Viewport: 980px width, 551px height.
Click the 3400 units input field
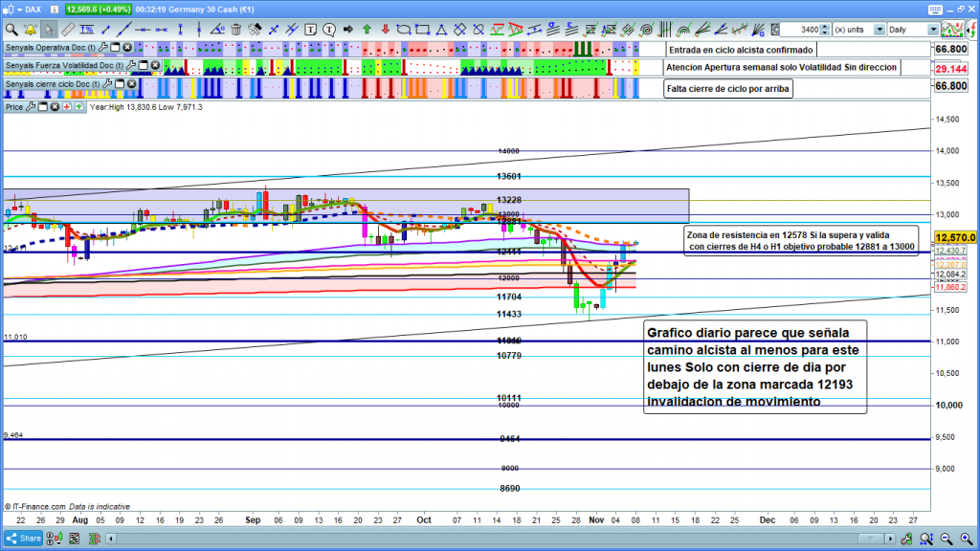coord(806,30)
